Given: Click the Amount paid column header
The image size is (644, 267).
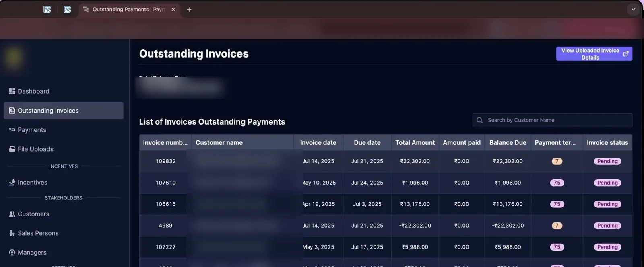Looking at the screenshot, I should (462, 143).
